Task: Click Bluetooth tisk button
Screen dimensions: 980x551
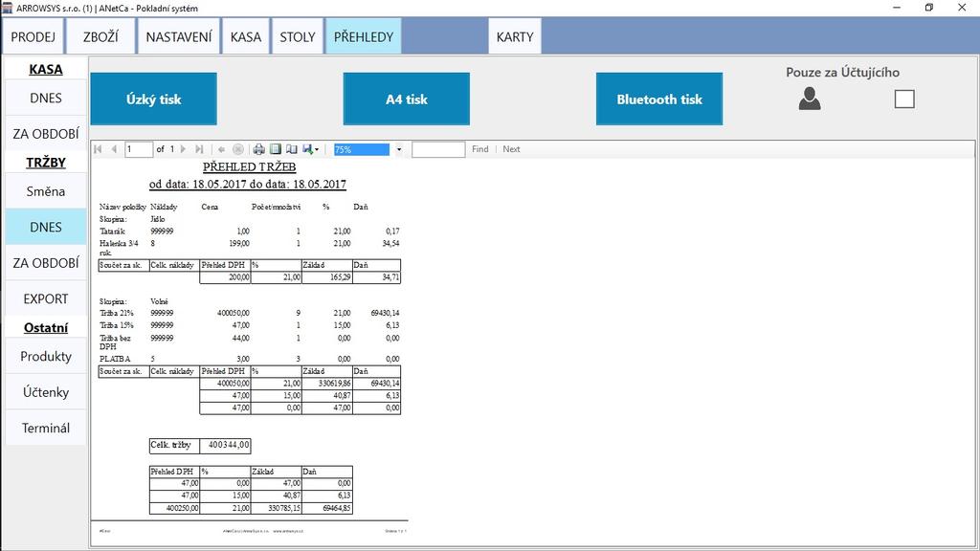Action: (x=659, y=99)
